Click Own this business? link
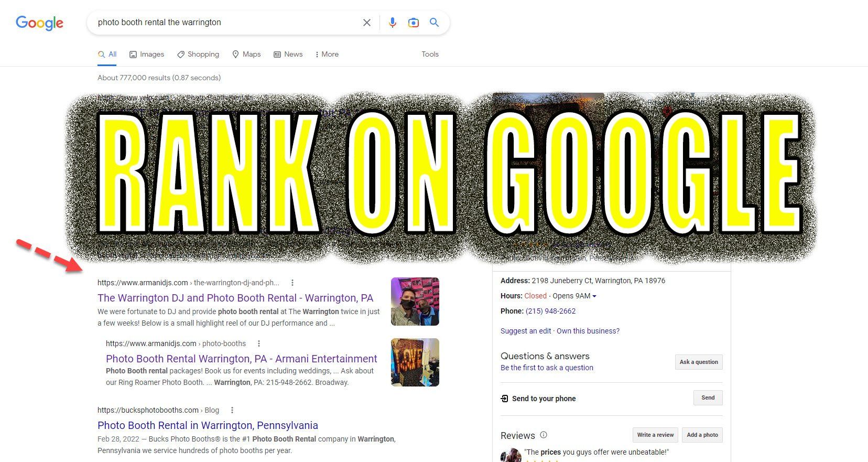Image resolution: width=868 pixels, height=462 pixels. coord(588,331)
